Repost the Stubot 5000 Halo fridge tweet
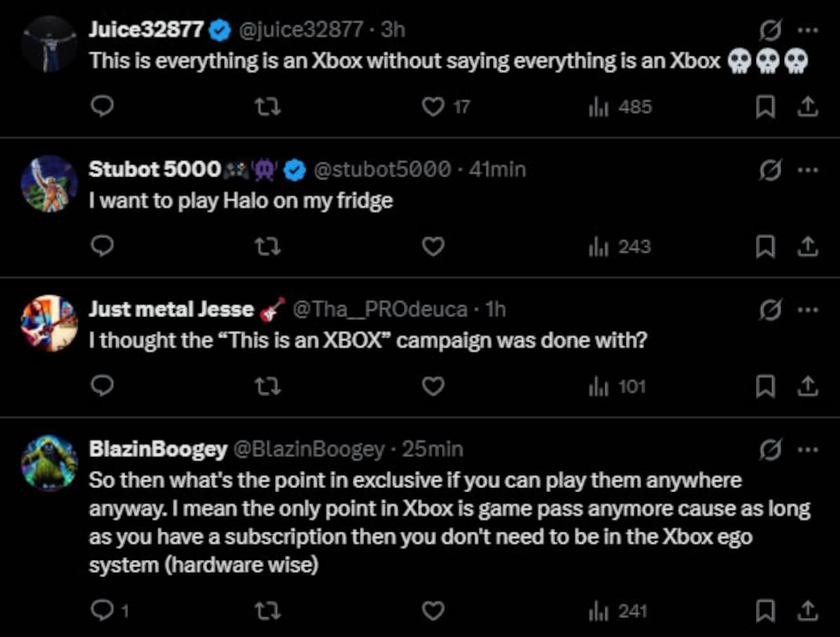This screenshot has height=637, width=840. 267,246
